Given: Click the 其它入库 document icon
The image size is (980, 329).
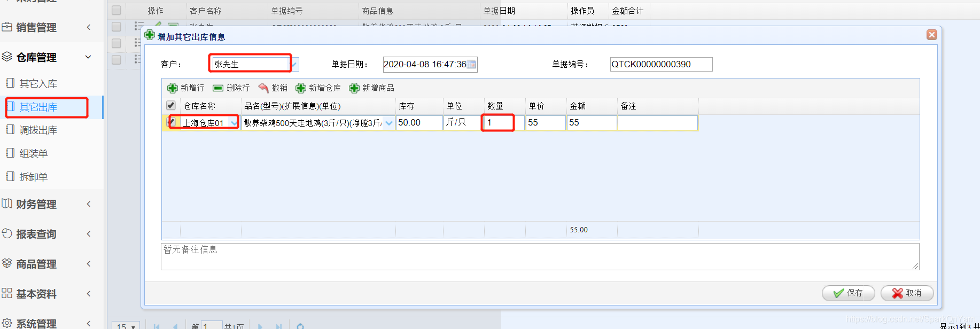Looking at the screenshot, I should coord(10,83).
